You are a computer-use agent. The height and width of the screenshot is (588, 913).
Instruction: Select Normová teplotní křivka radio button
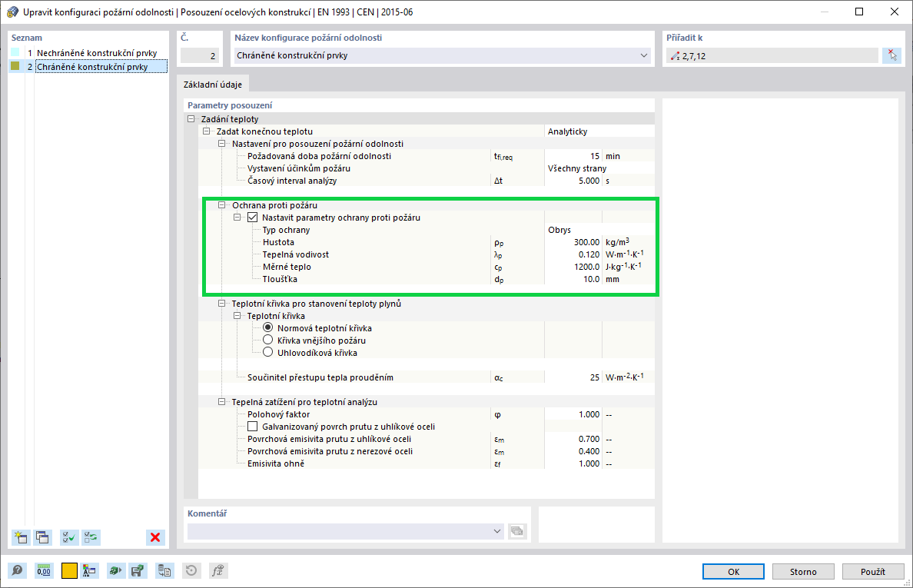coord(268,327)
